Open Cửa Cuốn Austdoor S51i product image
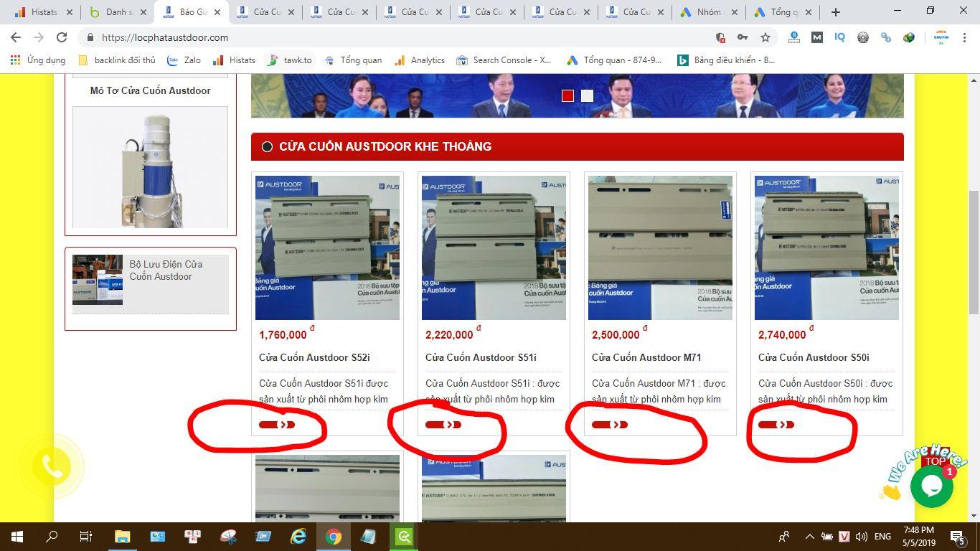The image size is (980, 551). (494, 248)
